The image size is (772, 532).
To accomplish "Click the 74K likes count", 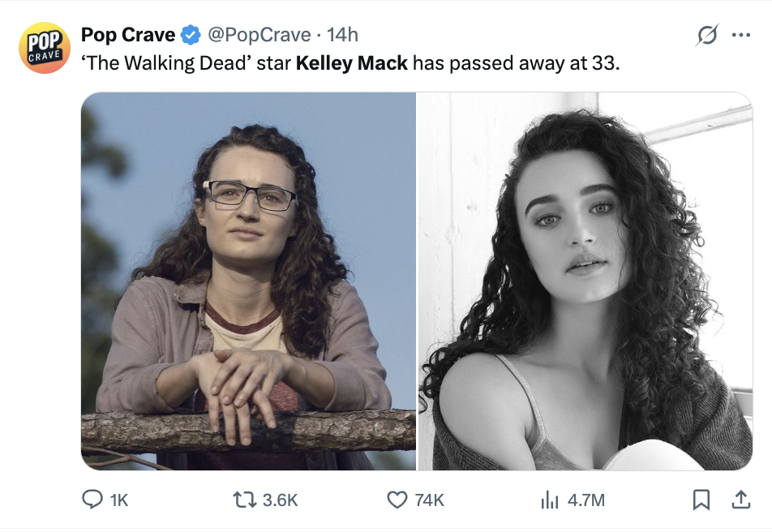I will pos(429,500).
